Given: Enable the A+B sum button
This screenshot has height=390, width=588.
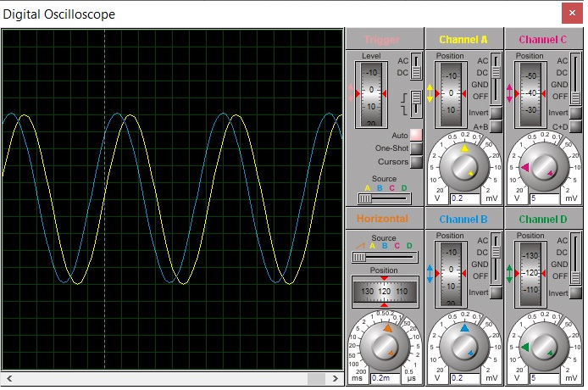Looking at the screenshot, I should 496,126.
